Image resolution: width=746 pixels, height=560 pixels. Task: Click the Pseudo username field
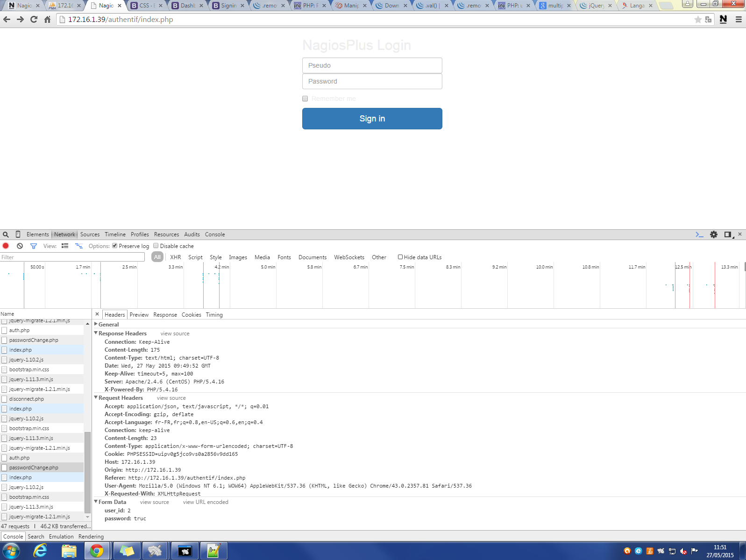pyautogui.click(x=372, y=65)
